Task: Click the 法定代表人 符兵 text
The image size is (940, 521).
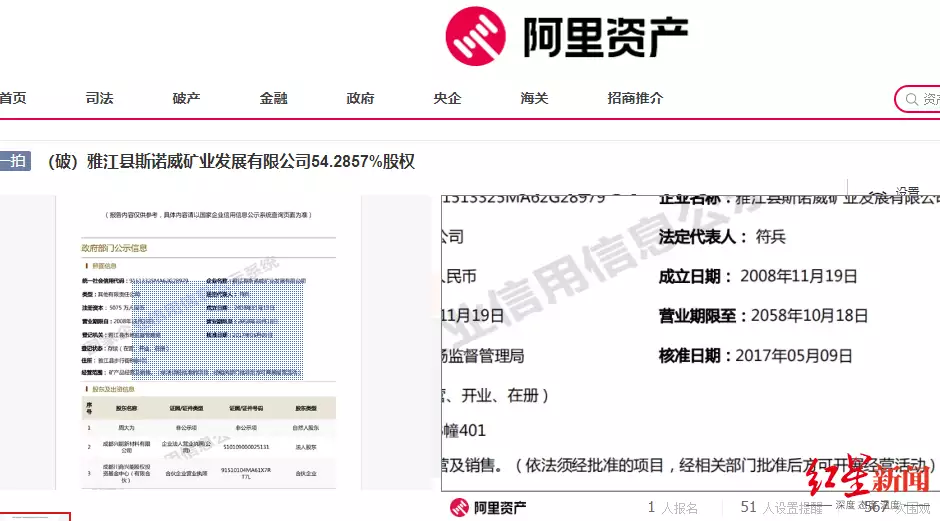Action: [x=722, y=237]
